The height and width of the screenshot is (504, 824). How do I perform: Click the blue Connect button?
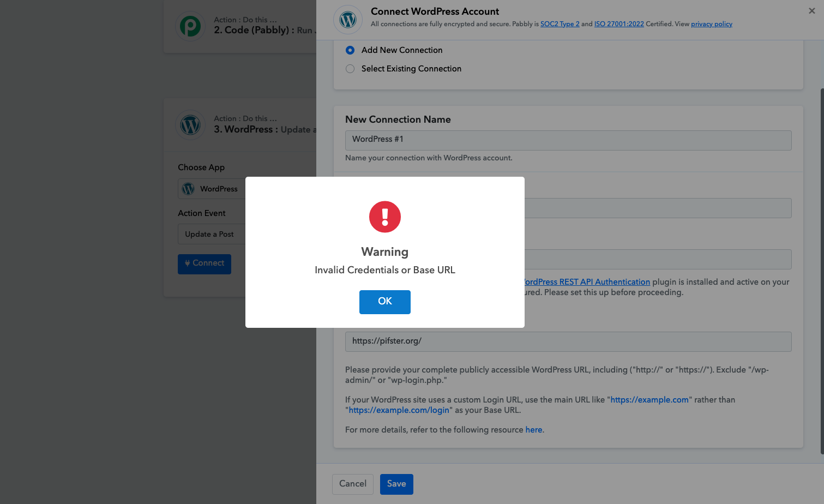pos(205,264)
